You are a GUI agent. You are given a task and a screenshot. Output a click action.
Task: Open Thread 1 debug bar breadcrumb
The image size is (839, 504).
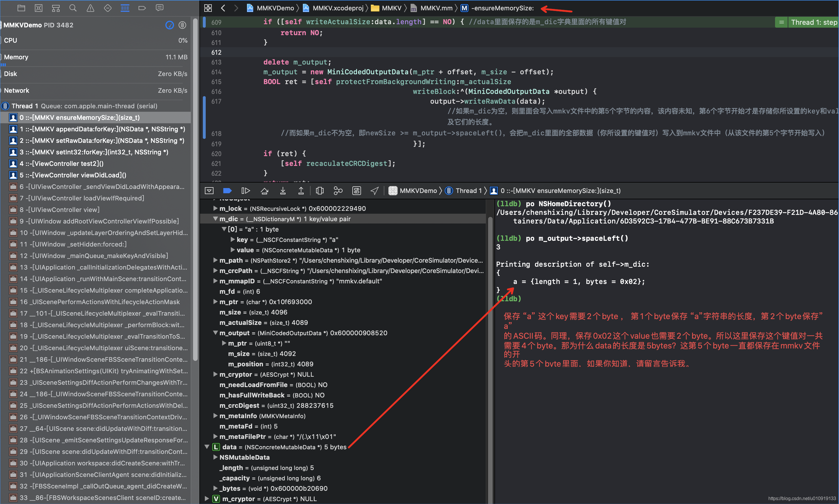tap(464, 191)
